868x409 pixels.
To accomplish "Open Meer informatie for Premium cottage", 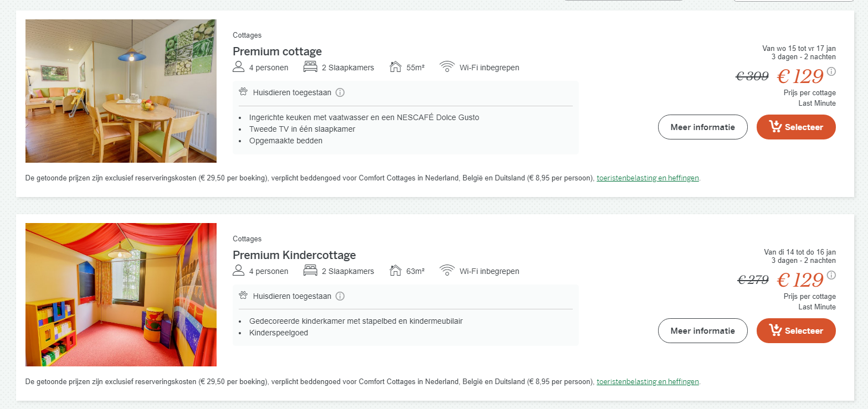I will pyautogui.click(x=702, y=127).
